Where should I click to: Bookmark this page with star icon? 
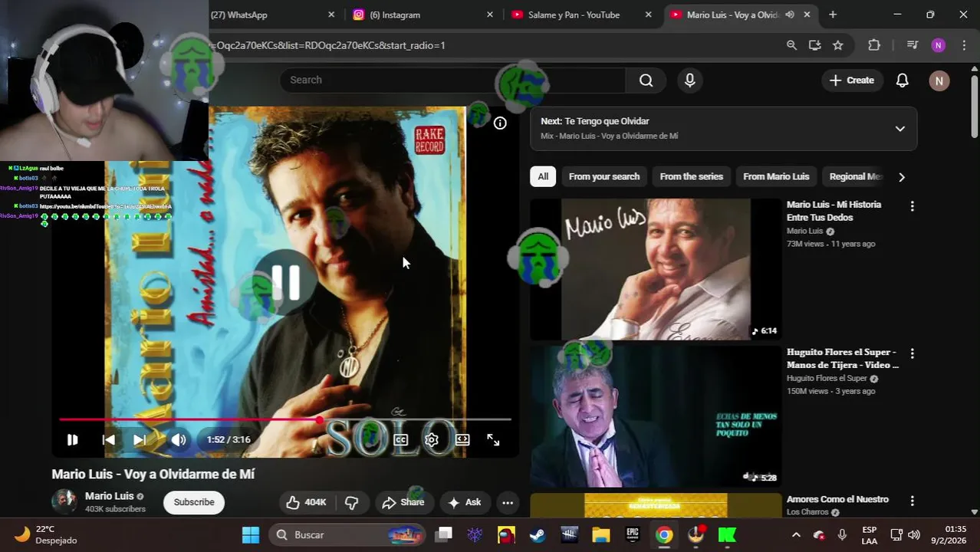pos(838,45)
